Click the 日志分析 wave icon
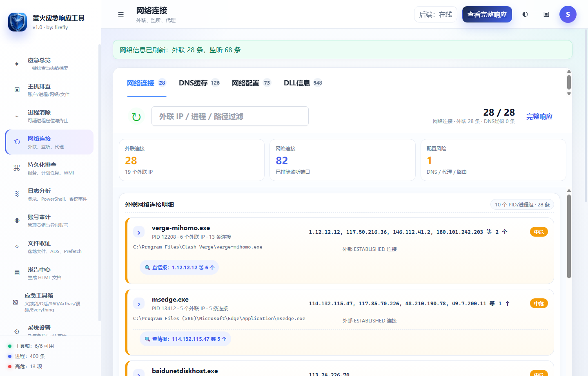Viewport: 588px width, 376px height. (x=17, y=194)
